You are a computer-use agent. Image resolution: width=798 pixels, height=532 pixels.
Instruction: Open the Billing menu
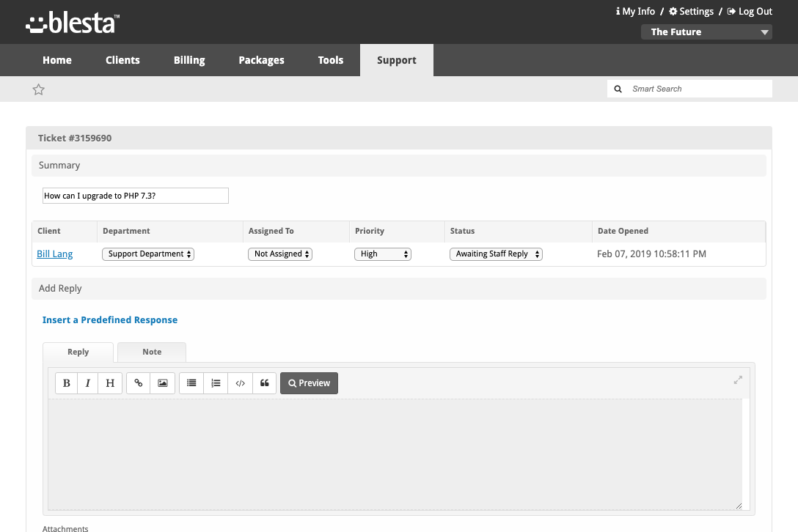tap(189, 60)
